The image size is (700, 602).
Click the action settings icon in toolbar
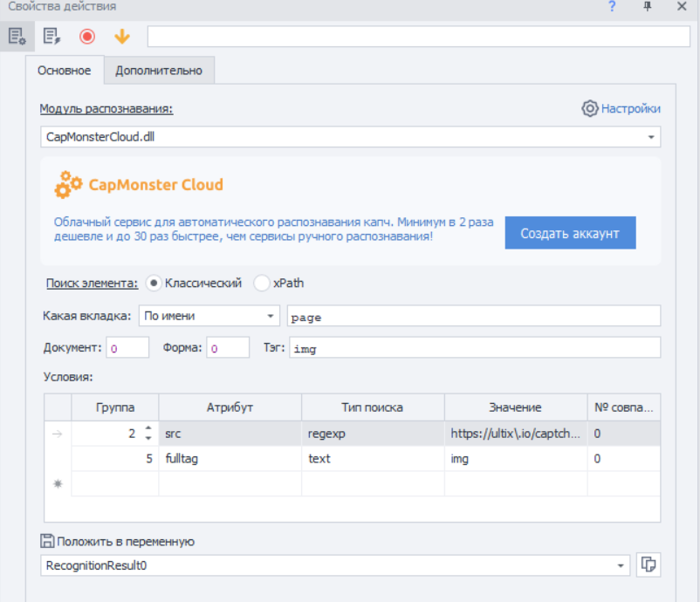[17, 36]
